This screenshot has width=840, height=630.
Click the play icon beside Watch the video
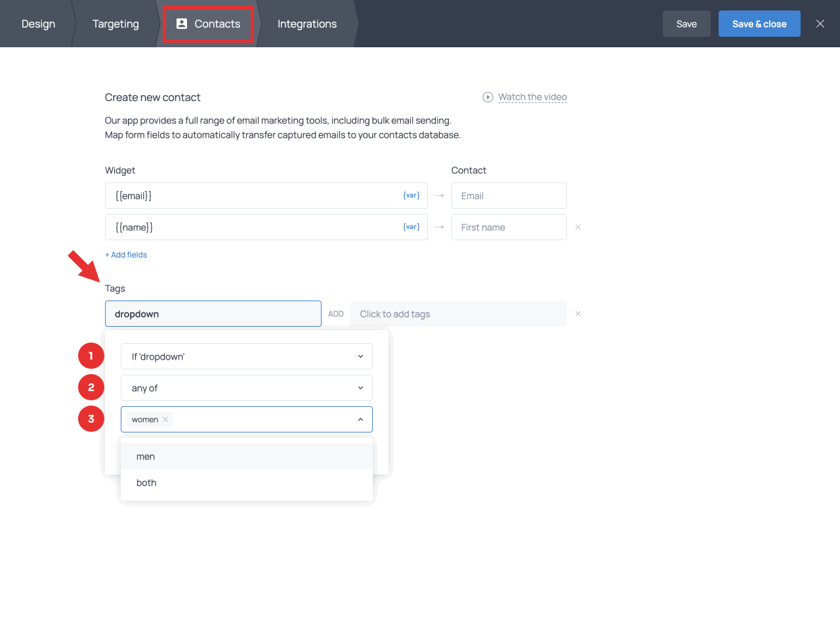[x=488, y=96]
